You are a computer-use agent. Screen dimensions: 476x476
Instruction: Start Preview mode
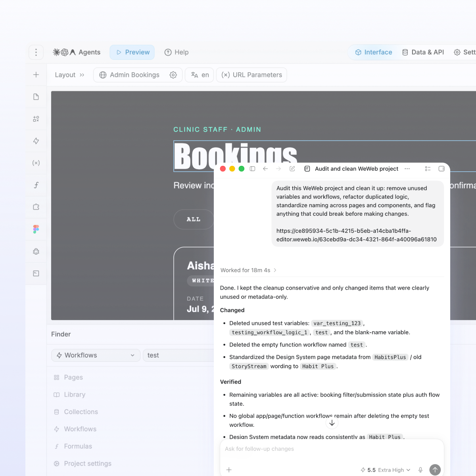pos(132,52)
